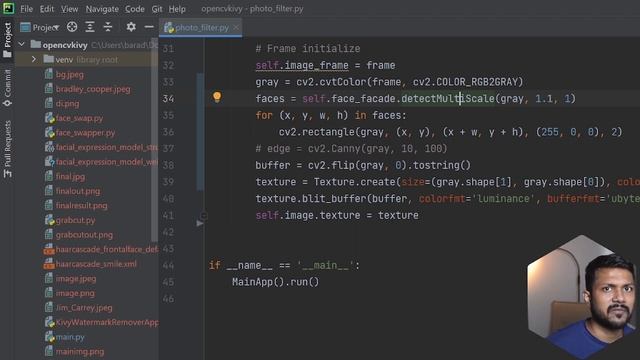Hide the Project panel with minus icon
Screen dimensions: 640x360
(x=149, y=27)
